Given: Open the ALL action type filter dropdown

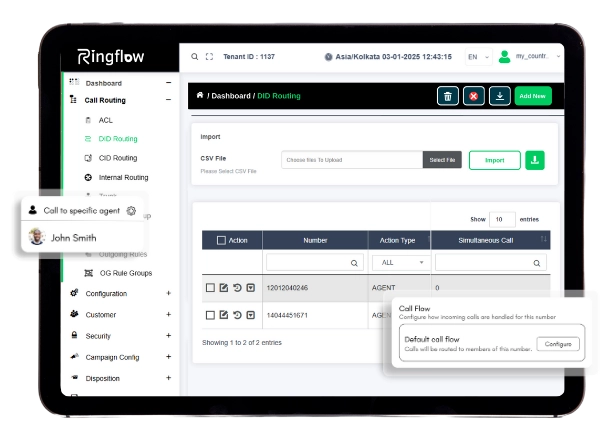Looking at the screenshot, I should point(401,263).
